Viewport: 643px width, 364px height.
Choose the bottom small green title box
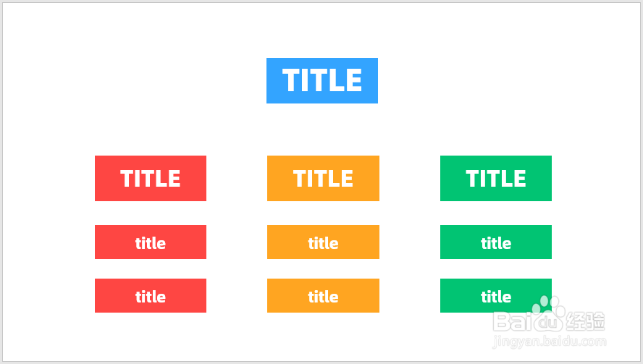click(496, 295)
